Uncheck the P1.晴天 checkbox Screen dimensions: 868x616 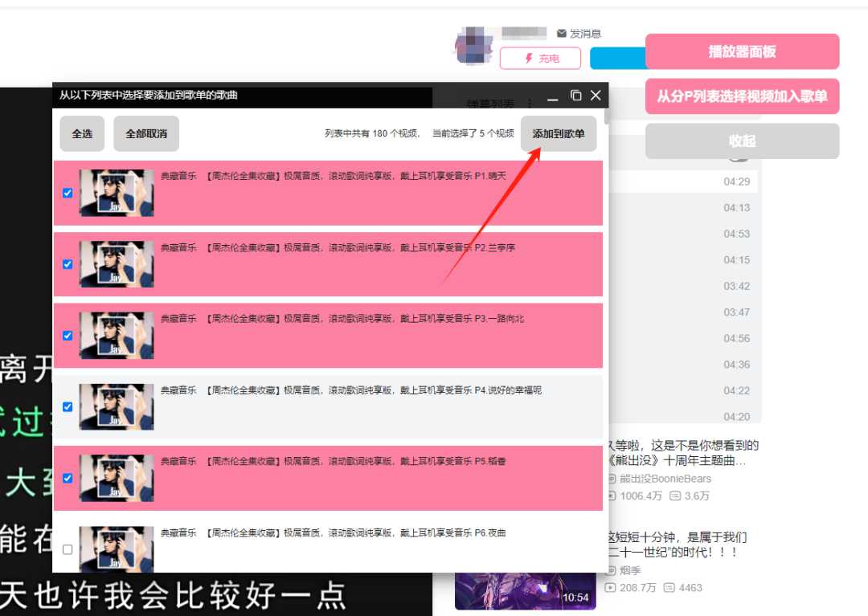click(68, 193)
